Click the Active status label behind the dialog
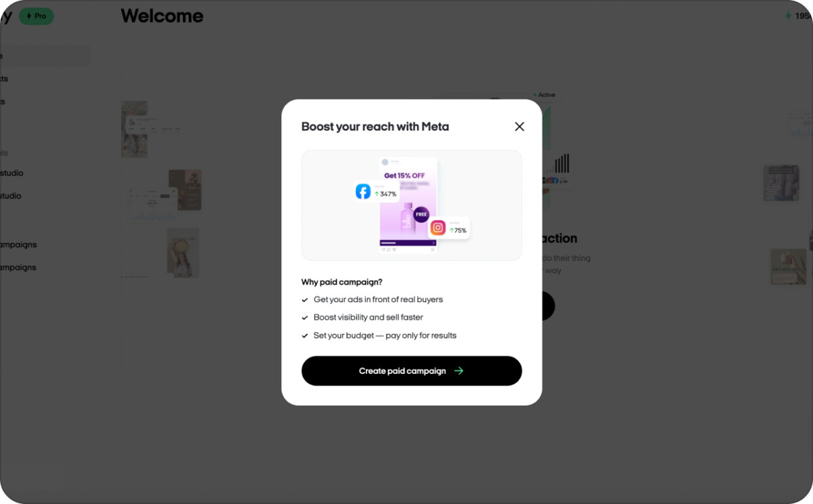813x504 pixels. 544,95
